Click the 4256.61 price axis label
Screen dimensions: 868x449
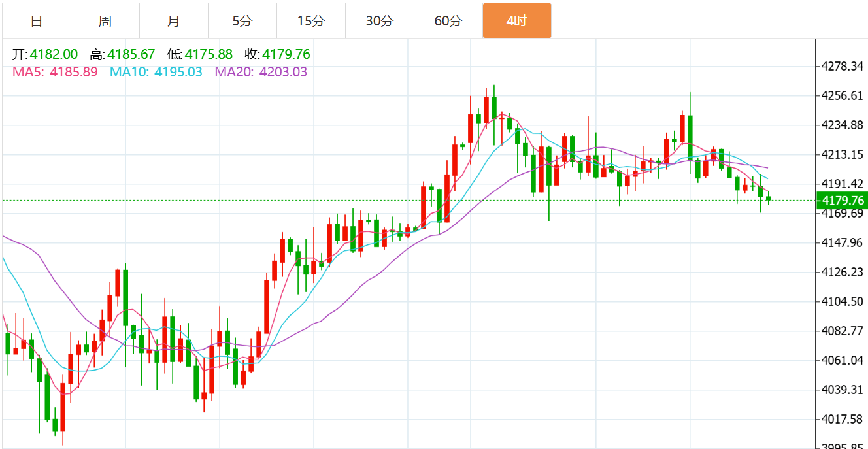coord(842,96)
